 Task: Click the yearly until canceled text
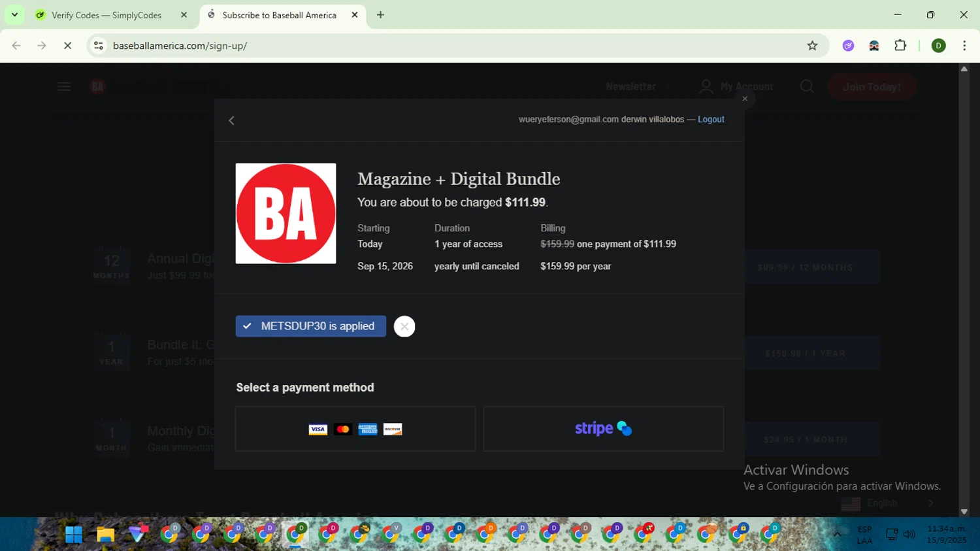[x=477, y=266]
